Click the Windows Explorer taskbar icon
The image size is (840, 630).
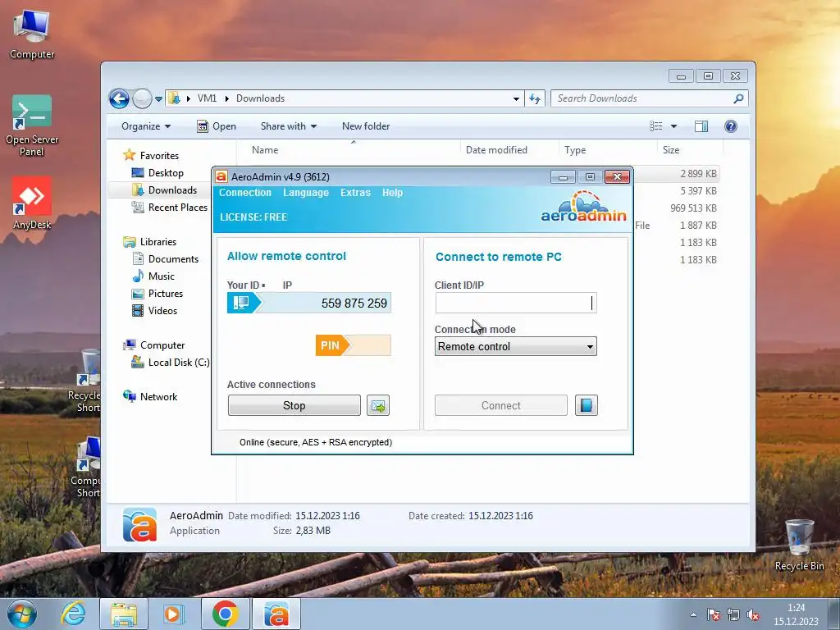[124, 614]
